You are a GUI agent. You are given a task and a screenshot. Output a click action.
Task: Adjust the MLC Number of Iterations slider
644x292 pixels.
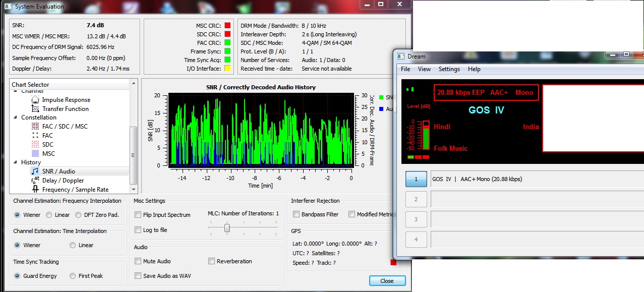tap(227, 228)
